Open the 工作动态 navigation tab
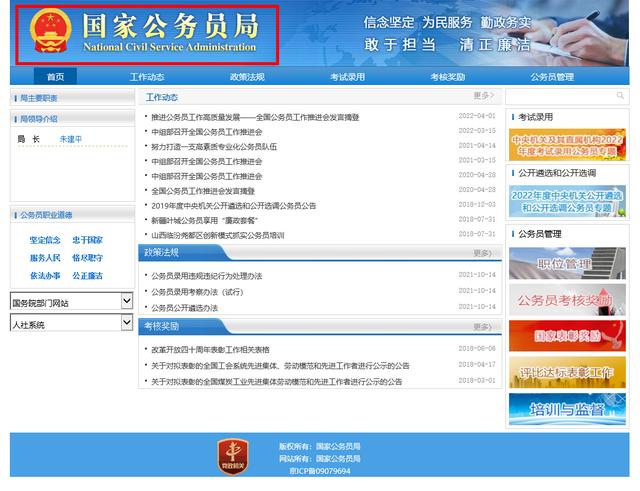This screenshot has height=491, width=640. 147,77
